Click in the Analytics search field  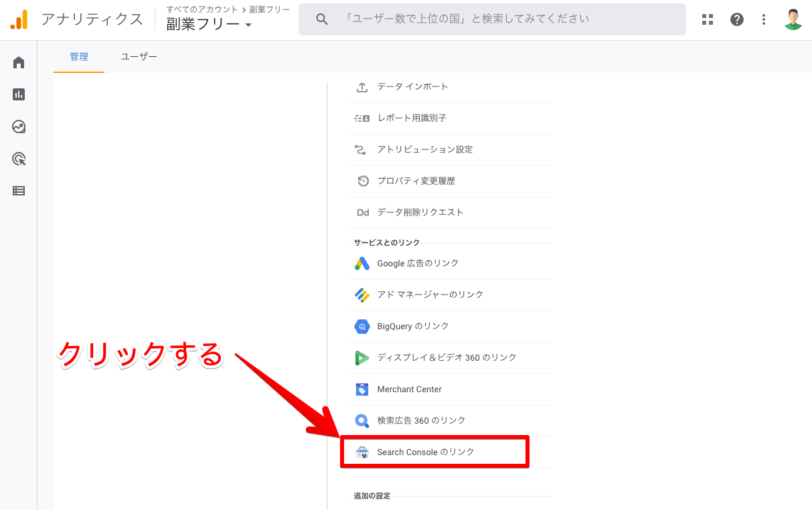tap(492, 19)
